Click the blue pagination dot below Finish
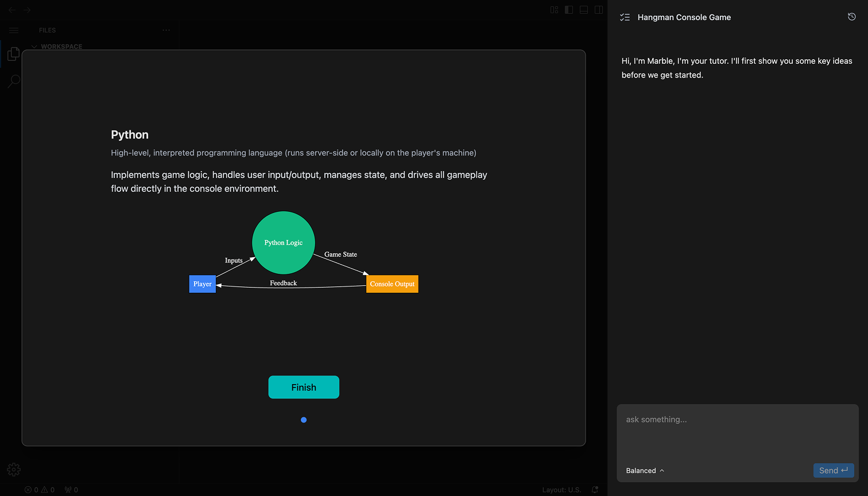The width and height of the screenshot is (868, 496). [x=304, y=420]
